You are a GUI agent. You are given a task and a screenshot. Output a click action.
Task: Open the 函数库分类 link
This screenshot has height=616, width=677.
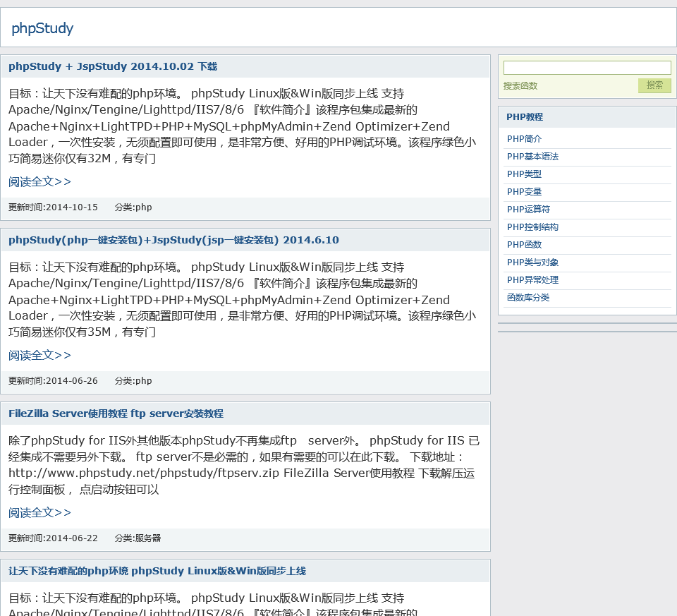[528, 298]
